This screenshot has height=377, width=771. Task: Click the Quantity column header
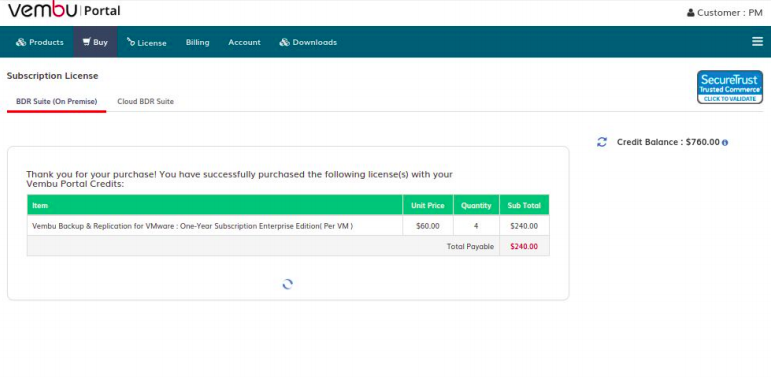pos(476,205)
